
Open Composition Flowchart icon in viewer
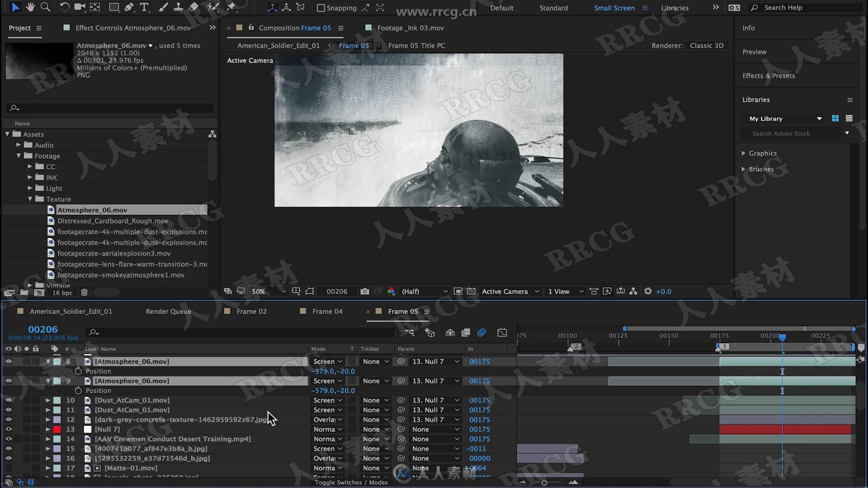(x=633, y=291)
